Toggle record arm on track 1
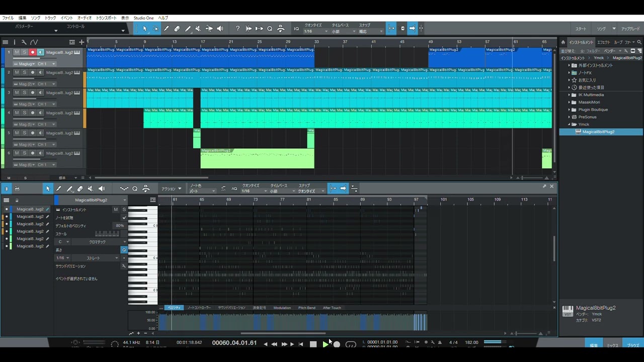Viewport: 644px width, 362px height. point(33,52)
